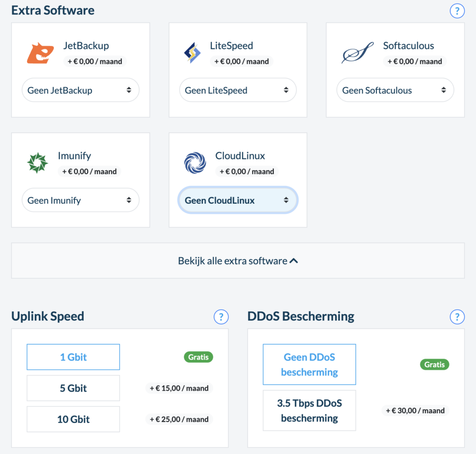Image resolution: width=476 pixels, height=454 pixels.
Task: Click the LiteSpeed logo icon
Action: click(x=192, y=53)
